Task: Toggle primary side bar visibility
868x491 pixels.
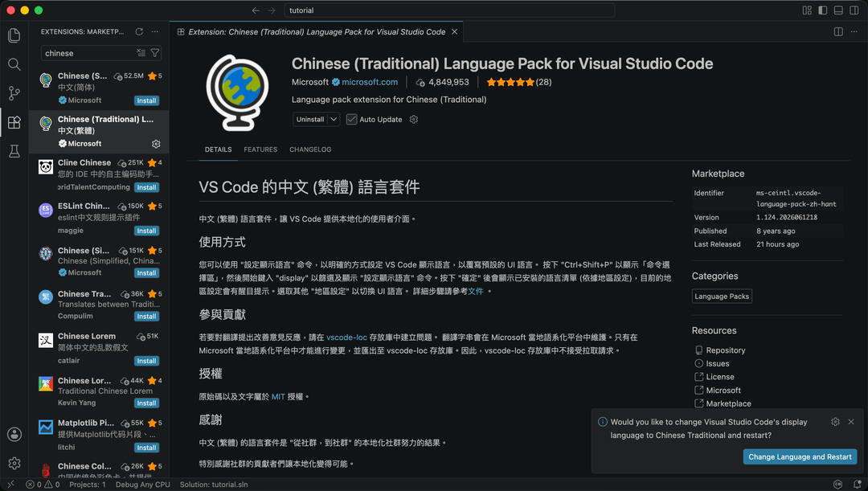Action: pyautogui.click(x=823, y=10)
